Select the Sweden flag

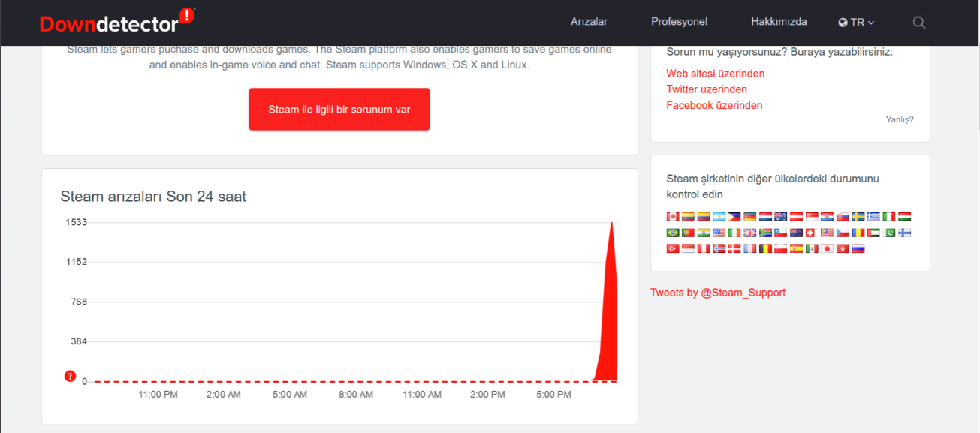tap(858, 217)
